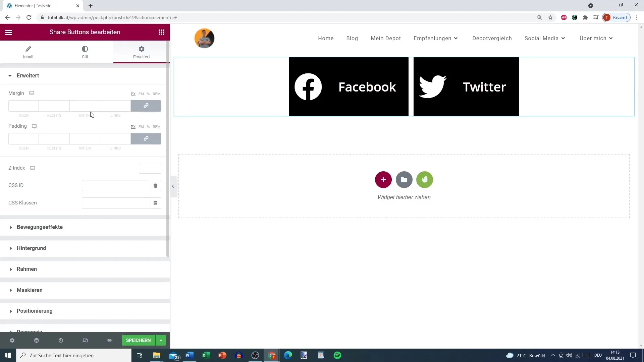Click the CSS-Klassen input field
The image size is (644, 362).
[116, 203]
